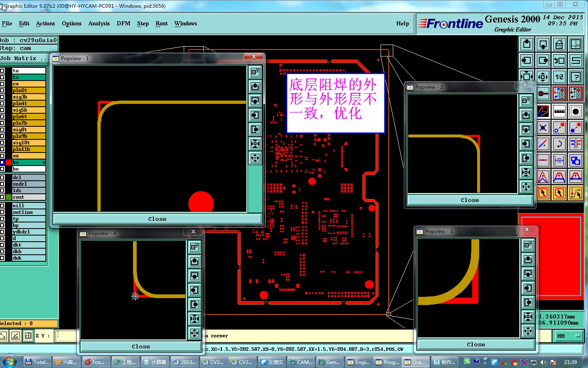Select the single arrow selection tool
The image size is (588, 368).
(x=543, y=192)
